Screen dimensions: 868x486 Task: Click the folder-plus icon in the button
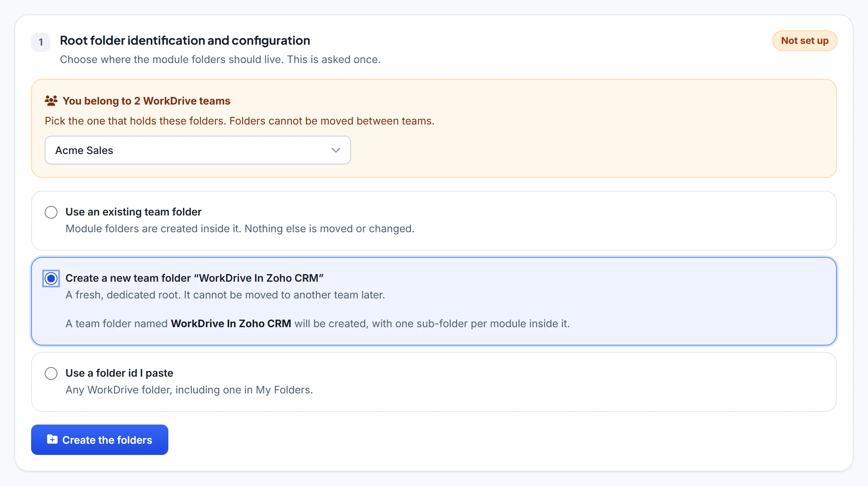click(x=52, y=439)
